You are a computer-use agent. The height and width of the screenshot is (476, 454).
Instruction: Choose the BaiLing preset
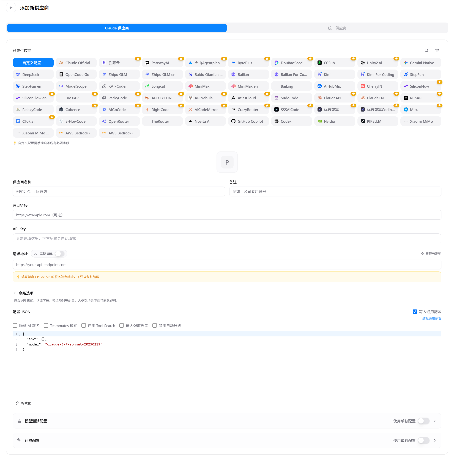[x=292, y=86]
